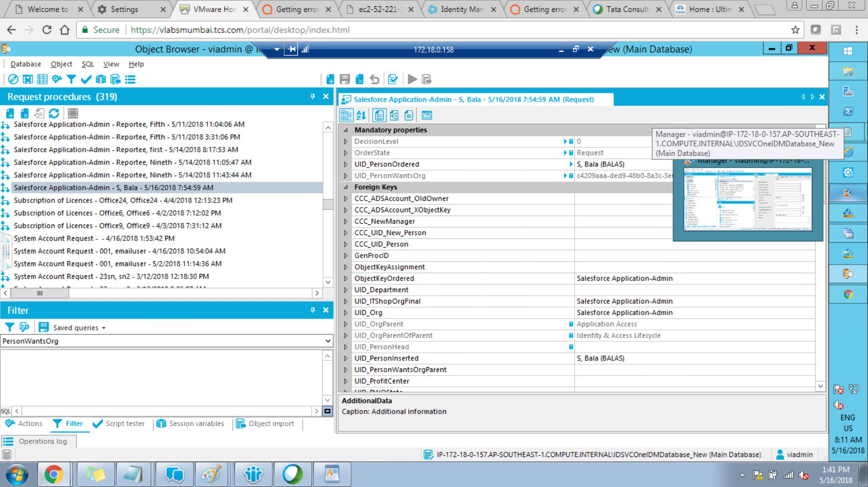Click the cube icon in main toolbar
The image size is (868, 487).
tap(101, 79)
